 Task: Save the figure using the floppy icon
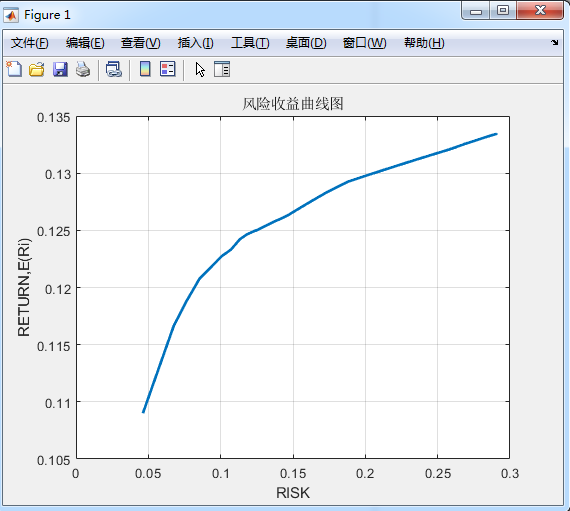60,69
